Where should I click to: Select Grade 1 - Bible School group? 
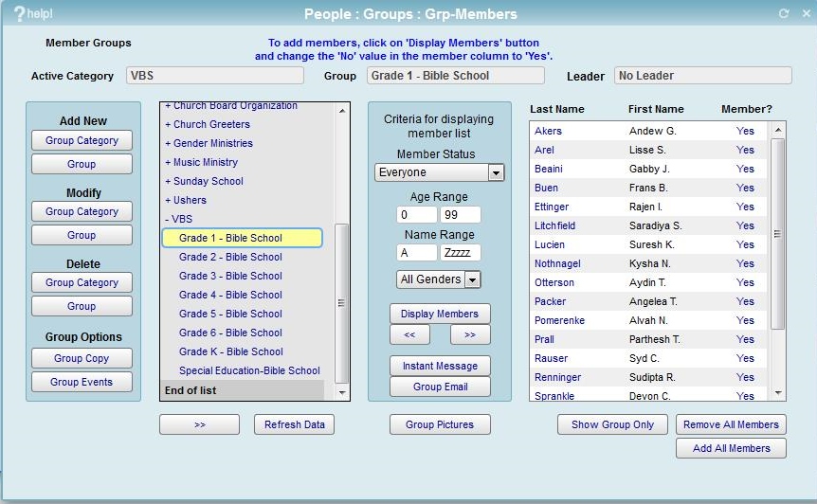[243, 238]
